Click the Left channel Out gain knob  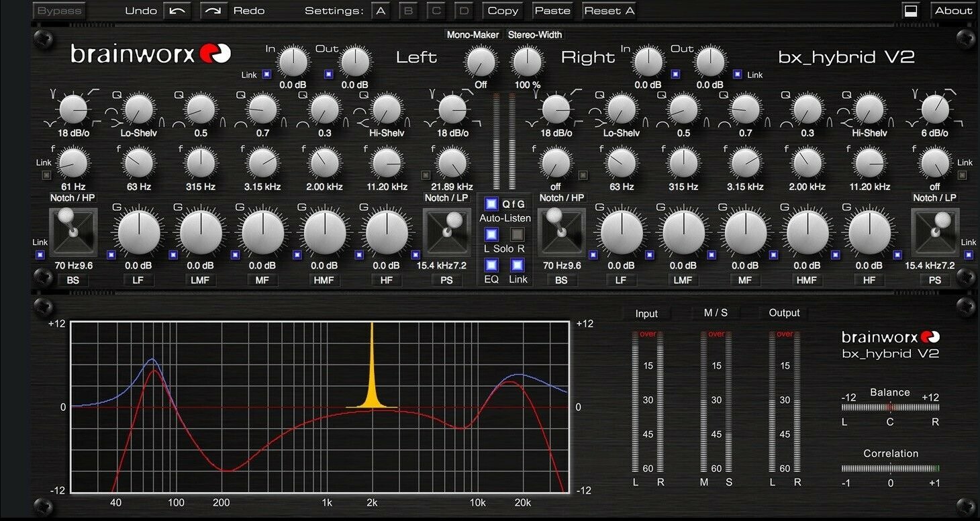tap(354, 62)
